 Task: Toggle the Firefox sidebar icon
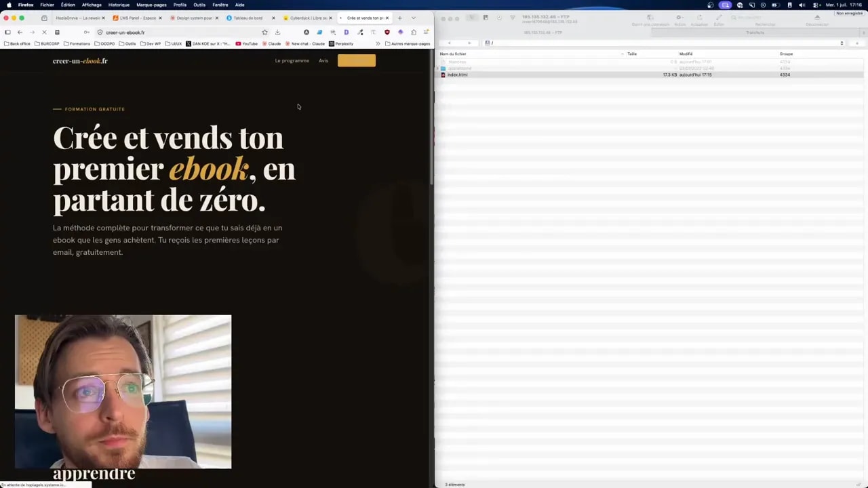click(7, 32)
